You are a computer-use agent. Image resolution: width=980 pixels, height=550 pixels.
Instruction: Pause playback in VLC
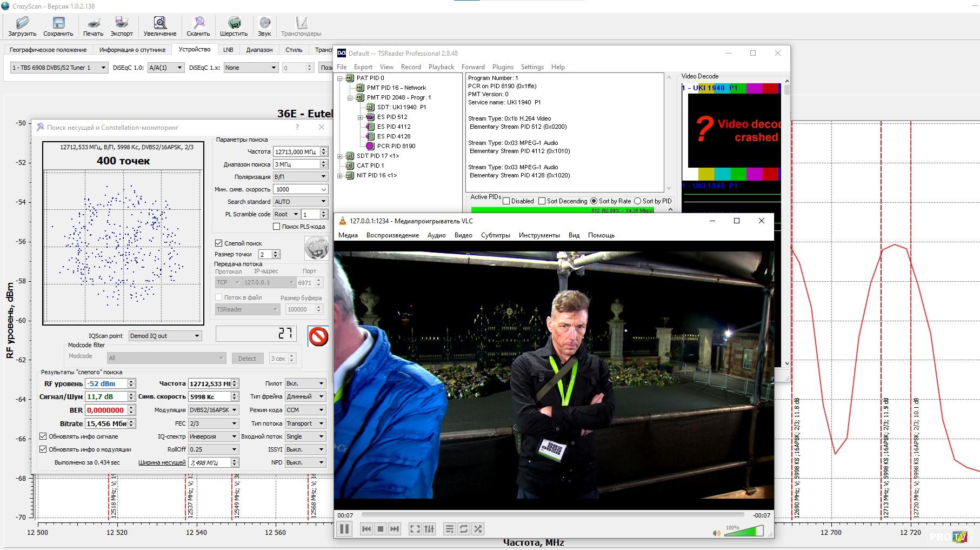pos(344,529)
